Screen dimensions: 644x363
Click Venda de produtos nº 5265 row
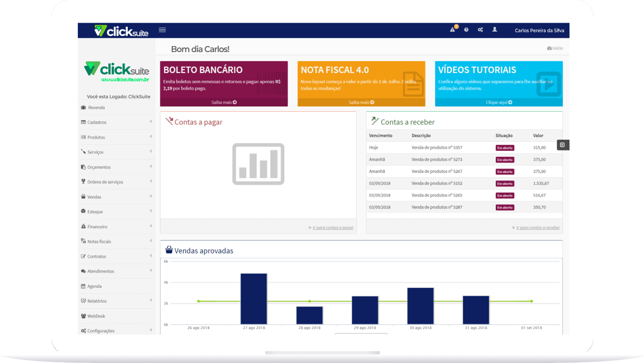pos(464,195)
